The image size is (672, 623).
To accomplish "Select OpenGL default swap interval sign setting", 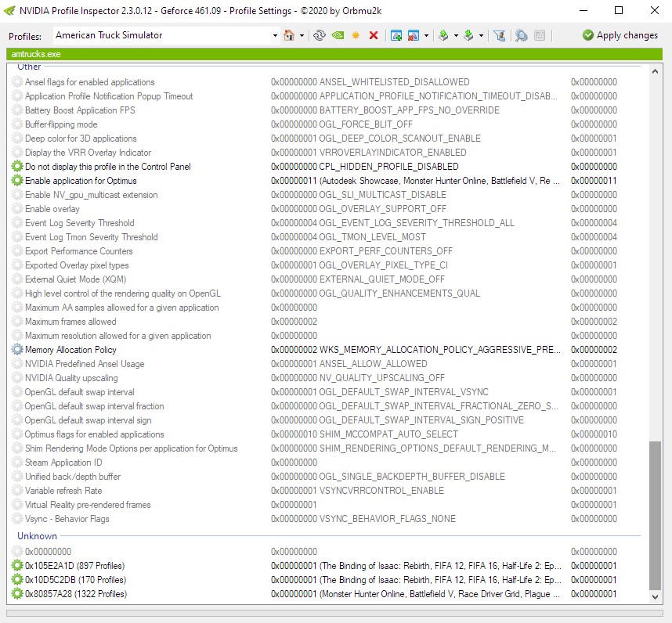I will click(327, 420).
